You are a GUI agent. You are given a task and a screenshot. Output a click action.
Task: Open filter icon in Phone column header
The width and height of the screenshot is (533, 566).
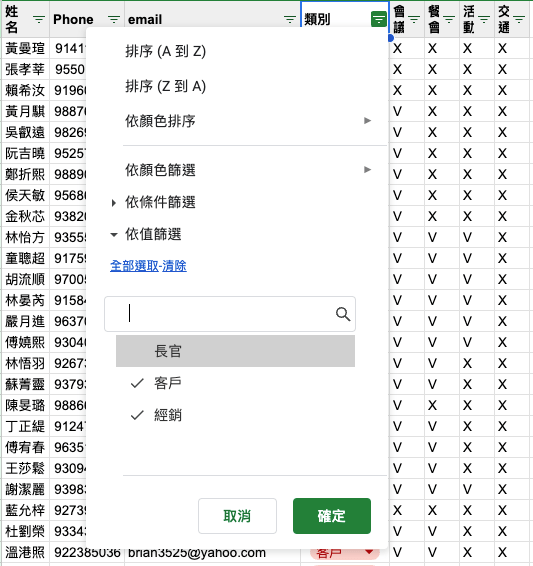coord(114,19)
